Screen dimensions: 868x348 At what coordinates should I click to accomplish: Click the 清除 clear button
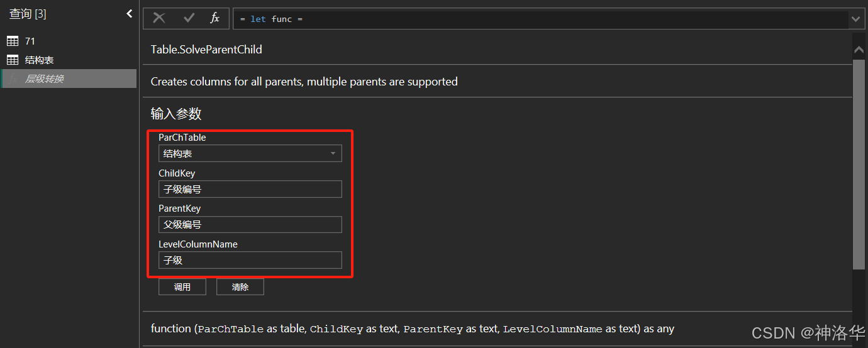point(240,287)
